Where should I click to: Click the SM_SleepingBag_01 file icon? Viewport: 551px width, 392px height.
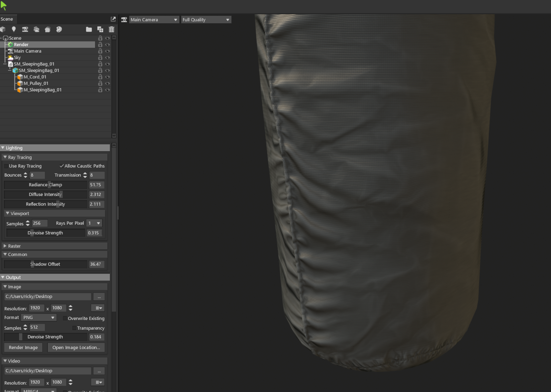[x=10, y=64]
